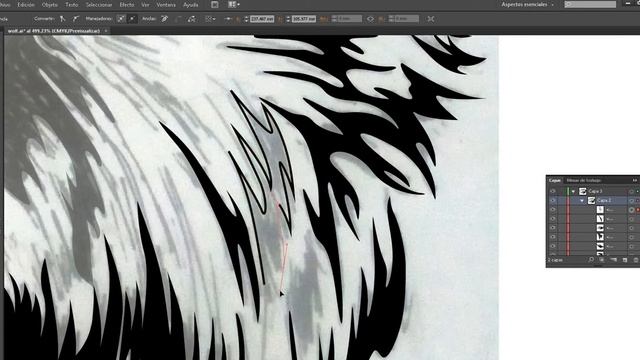Click the X coordinate stepper arrows

coord(246,19)
